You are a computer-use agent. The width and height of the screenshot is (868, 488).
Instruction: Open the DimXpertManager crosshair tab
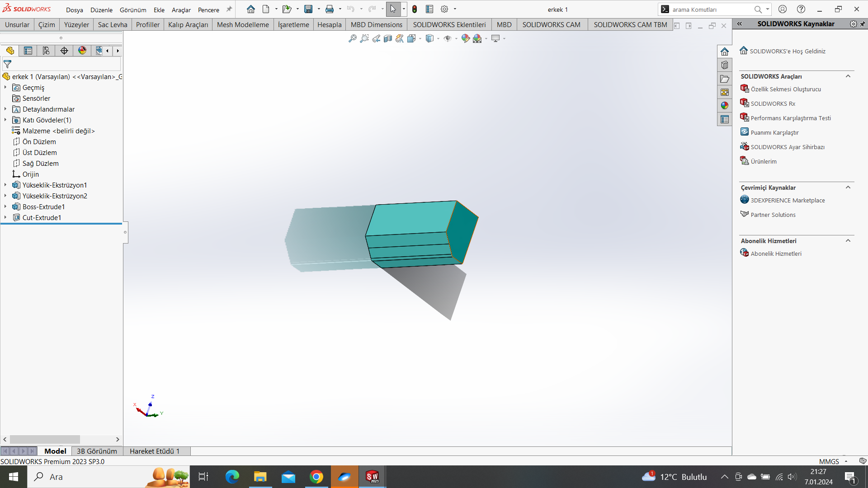pyautogui.click(x=64, y=51)
